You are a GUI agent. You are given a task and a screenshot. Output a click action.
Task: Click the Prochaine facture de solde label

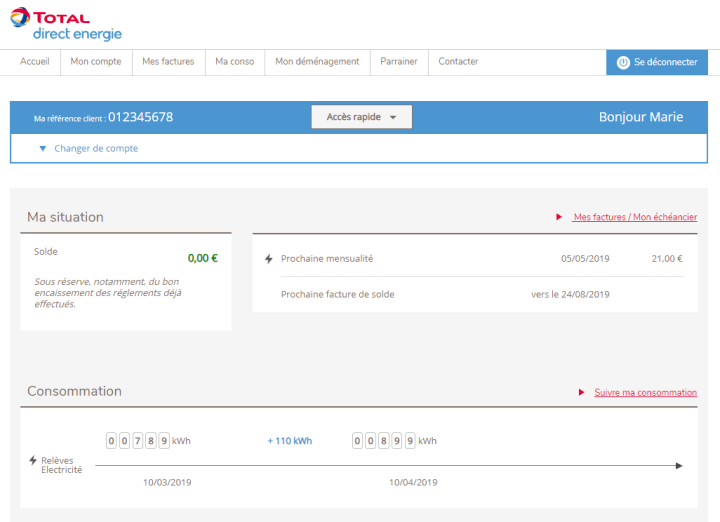(338, 294)
